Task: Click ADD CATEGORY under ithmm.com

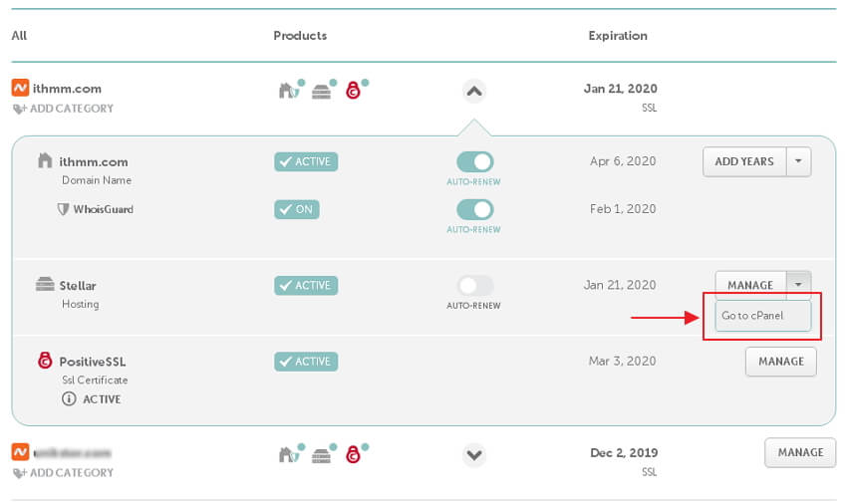Action: pos(72,109)
